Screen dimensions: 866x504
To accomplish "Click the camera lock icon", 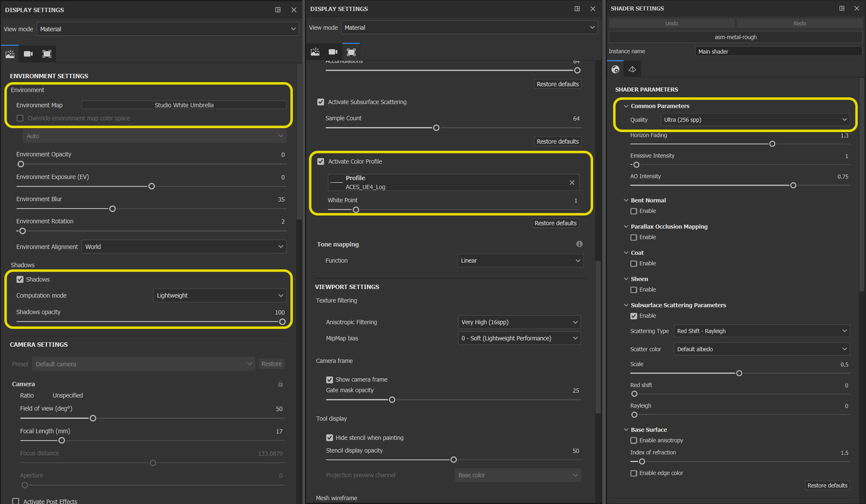I will (x=280, y=384).
